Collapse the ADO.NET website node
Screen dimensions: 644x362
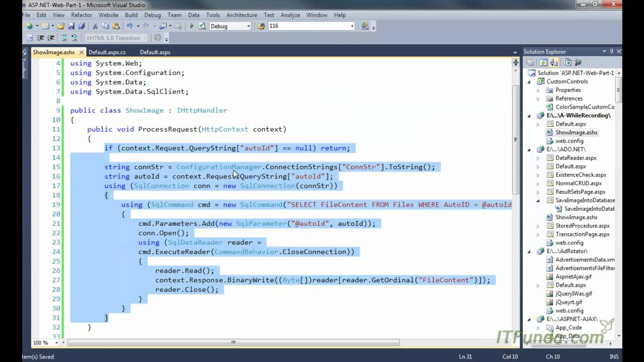(x=529, y=149)
